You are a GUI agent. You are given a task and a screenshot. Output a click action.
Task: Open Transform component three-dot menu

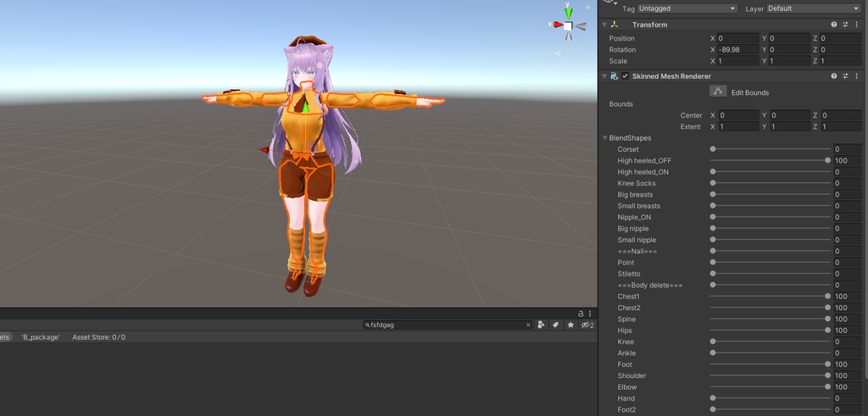pyautogui.click(x=856, y=25)
